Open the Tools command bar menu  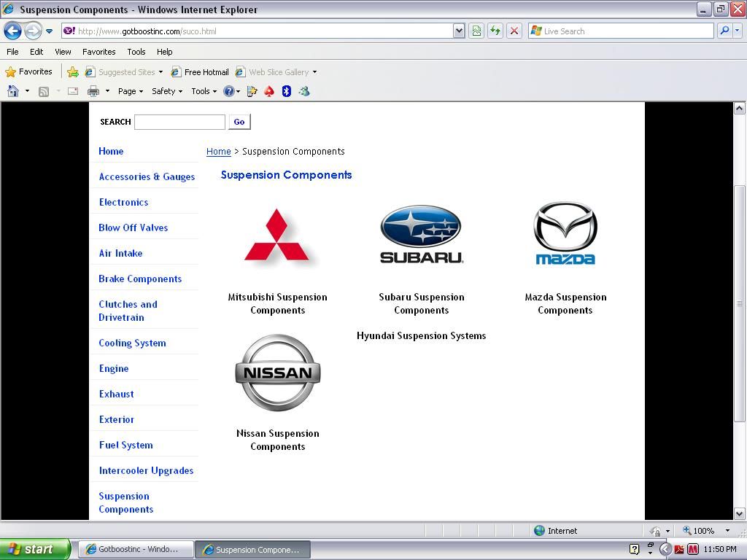click(204, 91)
